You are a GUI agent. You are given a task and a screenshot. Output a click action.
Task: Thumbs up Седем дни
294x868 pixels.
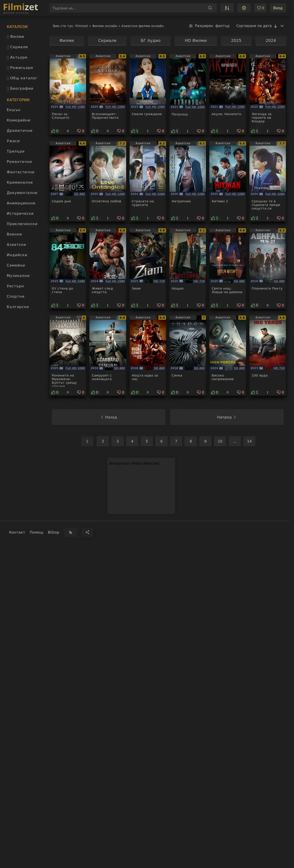click(x=55, y=218)
